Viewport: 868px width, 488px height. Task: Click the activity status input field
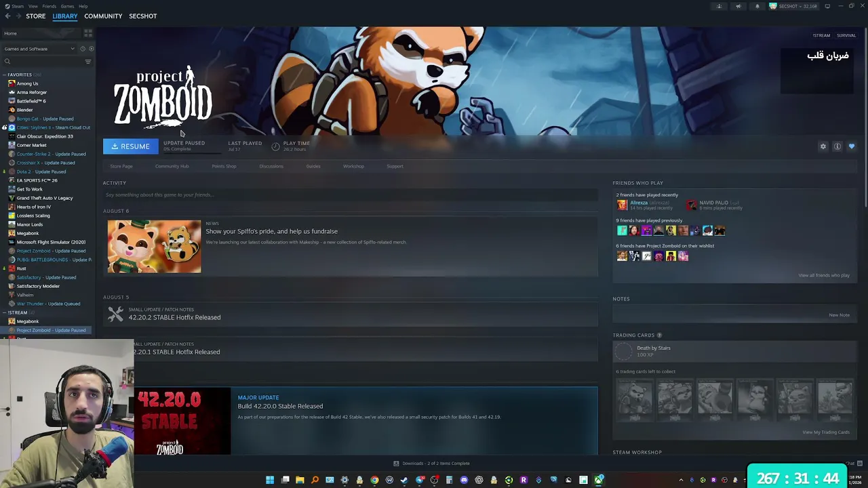click(x=351, y=195)
